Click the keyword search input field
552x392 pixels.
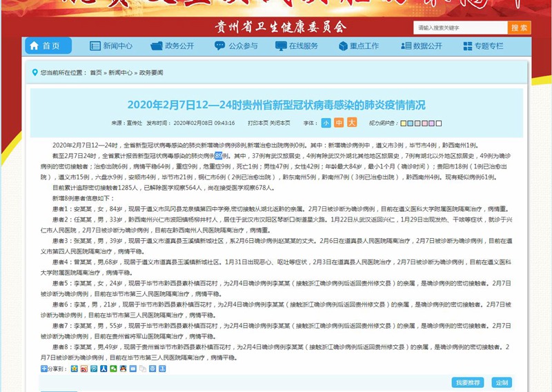coord(460,28)
